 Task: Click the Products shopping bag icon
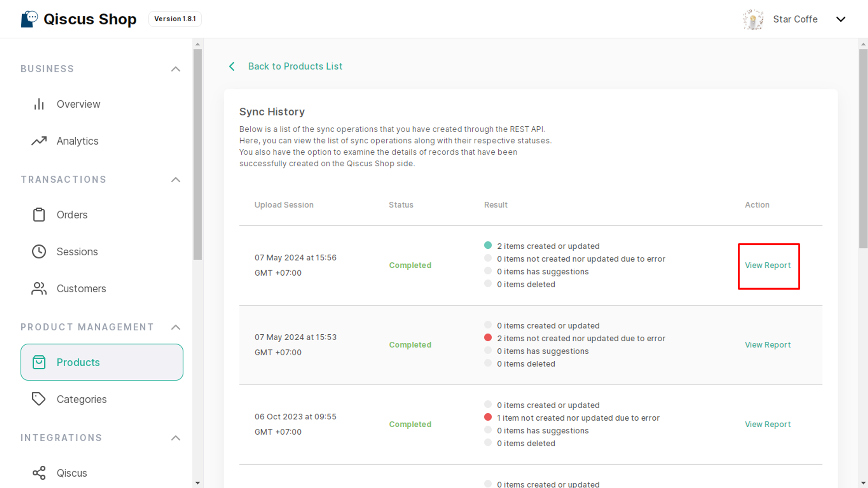click(x=39, y=362)
